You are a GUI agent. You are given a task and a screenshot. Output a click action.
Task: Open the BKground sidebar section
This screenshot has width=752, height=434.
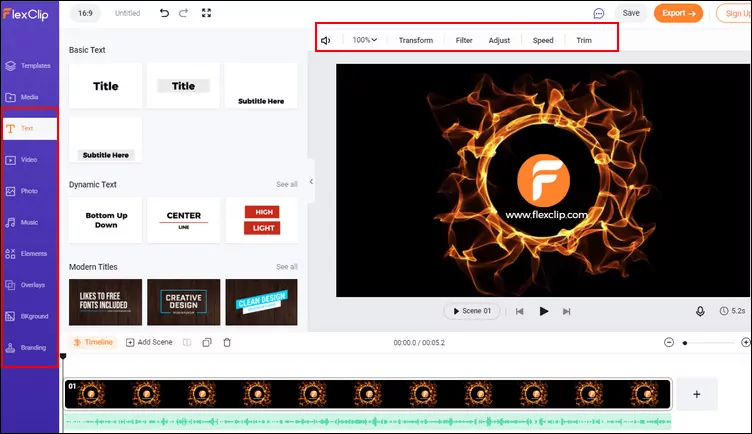27,317
